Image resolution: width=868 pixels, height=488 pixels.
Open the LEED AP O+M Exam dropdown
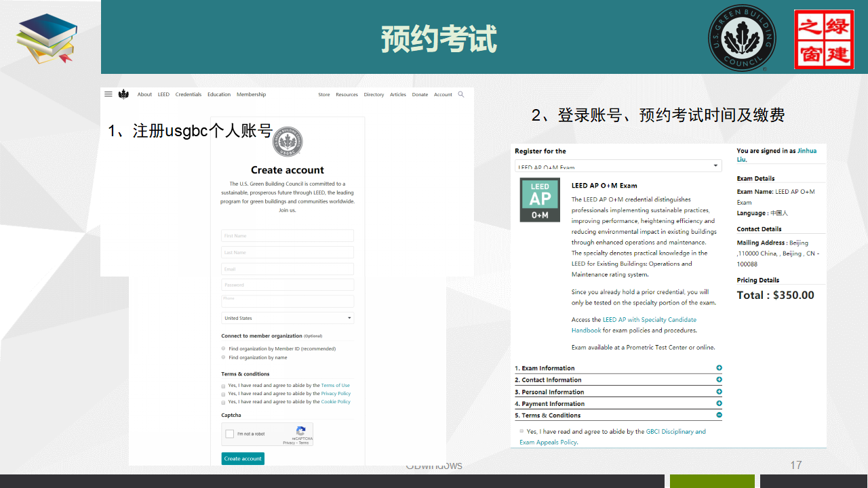pyautogui.click(x=618, y=166)
